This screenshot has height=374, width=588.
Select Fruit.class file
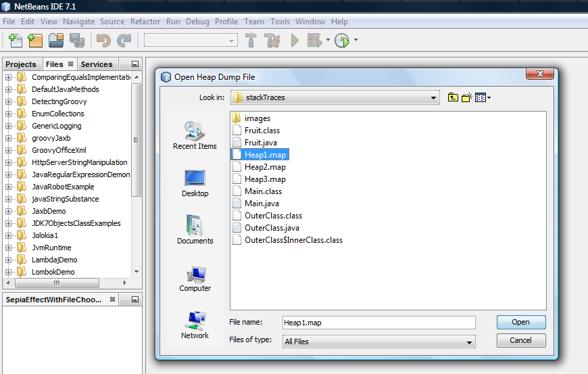pyautogui.click(x=256, y=131)
